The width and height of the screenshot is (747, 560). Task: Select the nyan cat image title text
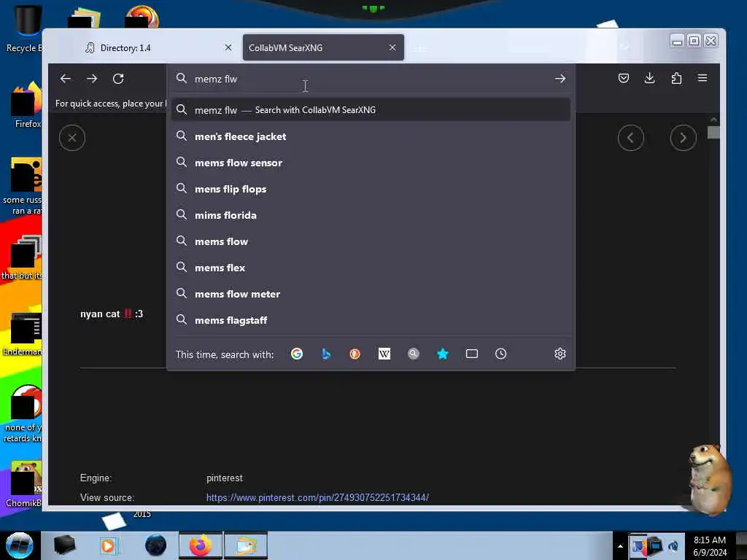(112, 314)
